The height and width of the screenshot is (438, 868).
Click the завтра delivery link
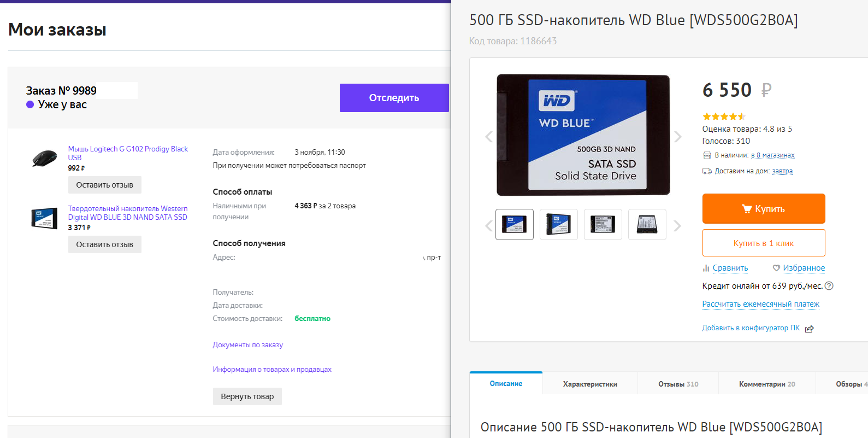pyautogui.click(x=782, y=171)
